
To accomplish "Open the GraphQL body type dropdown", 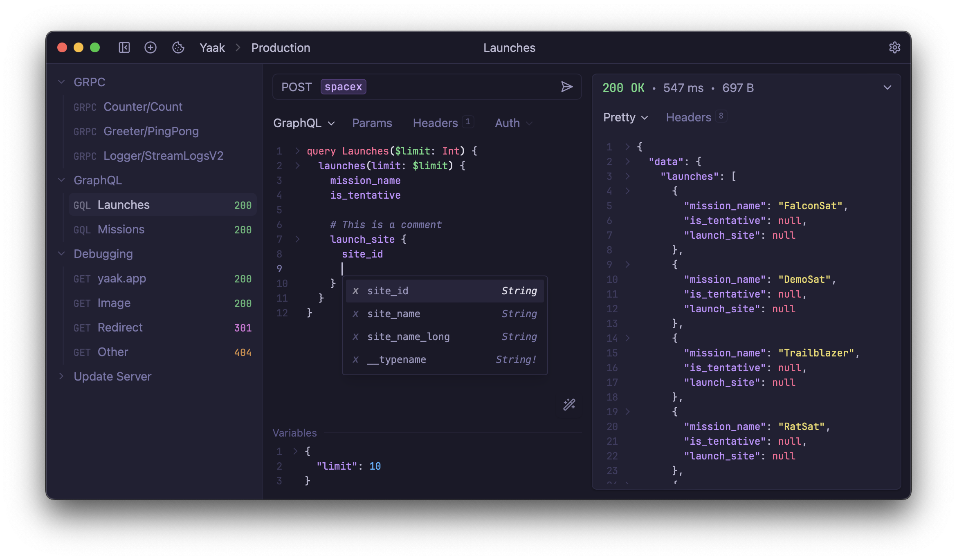I will click(304, 123).
